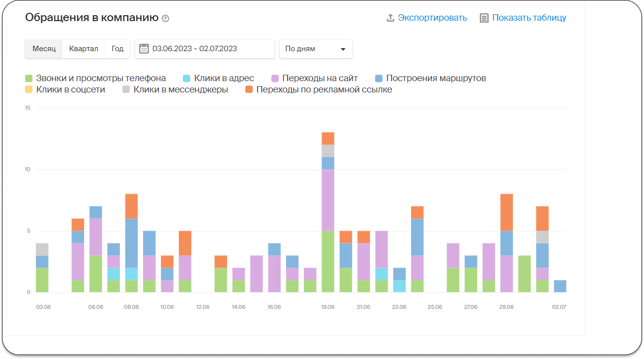Screen dimensions: 644x359
Task: Click the table list icon
Action: (484, 18)
